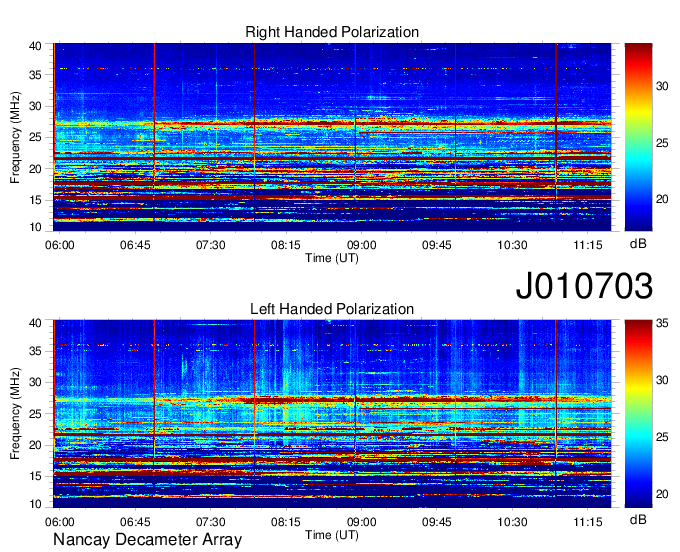Click the "30" label on bottom colorbar
The image size is (680, 552).
(x=662, y=380)
